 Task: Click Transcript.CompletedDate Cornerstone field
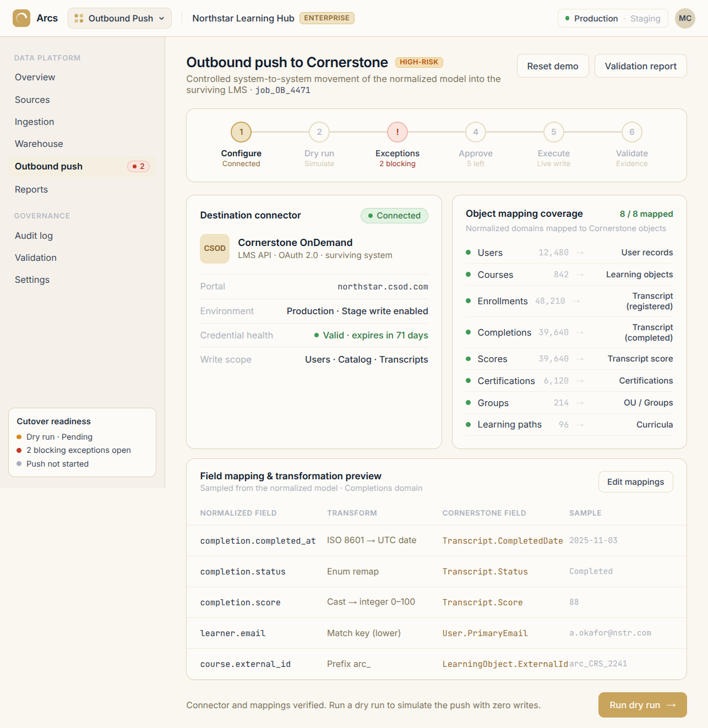(x=503, y=541)
